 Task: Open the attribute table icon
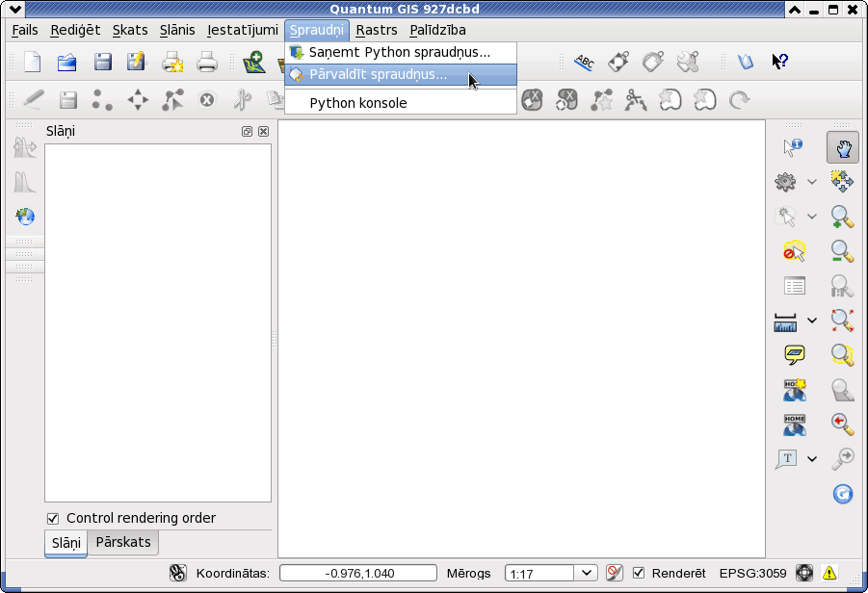795,286
